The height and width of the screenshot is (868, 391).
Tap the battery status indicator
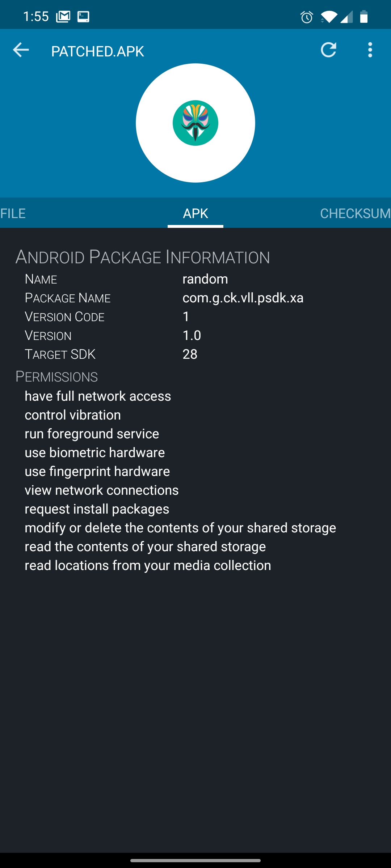click(x=364, y=16)
